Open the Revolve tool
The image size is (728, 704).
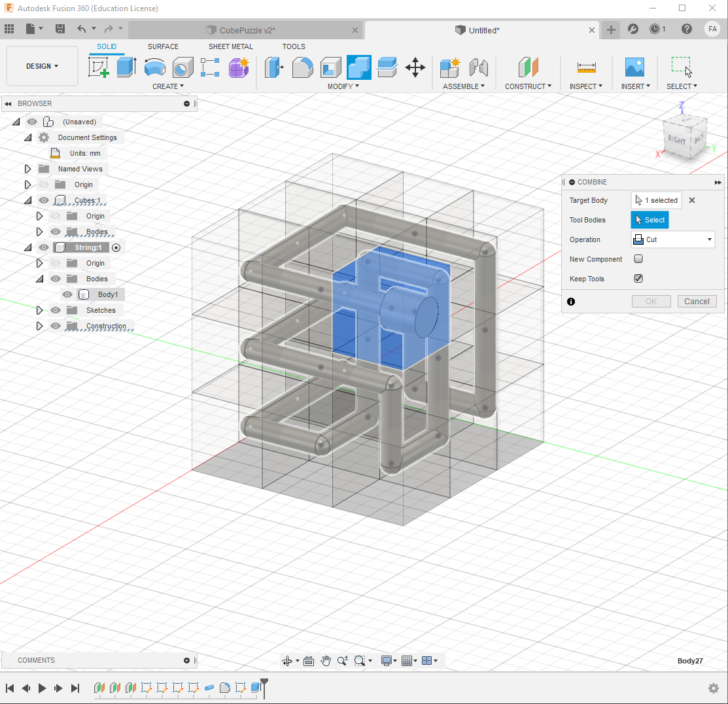(x=154, y=67)
